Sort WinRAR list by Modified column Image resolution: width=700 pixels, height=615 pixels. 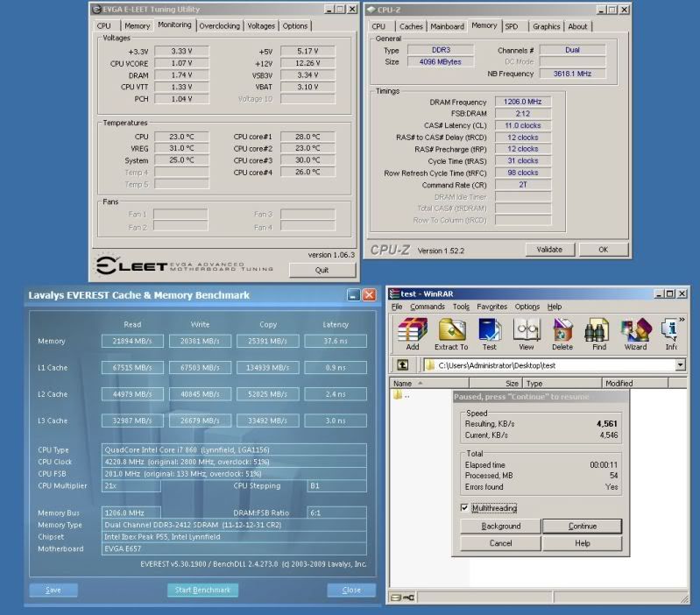tap(635, 384)
